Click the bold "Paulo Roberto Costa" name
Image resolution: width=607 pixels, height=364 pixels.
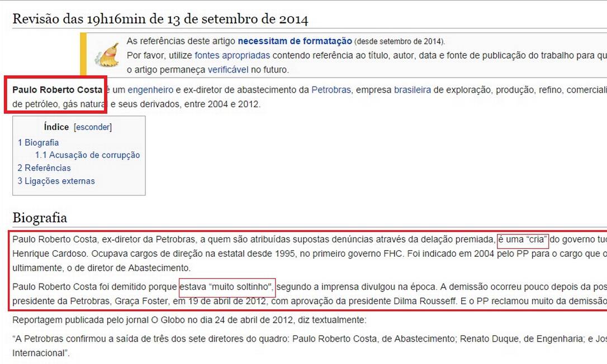pyautogui.click(x=57, y=89)
